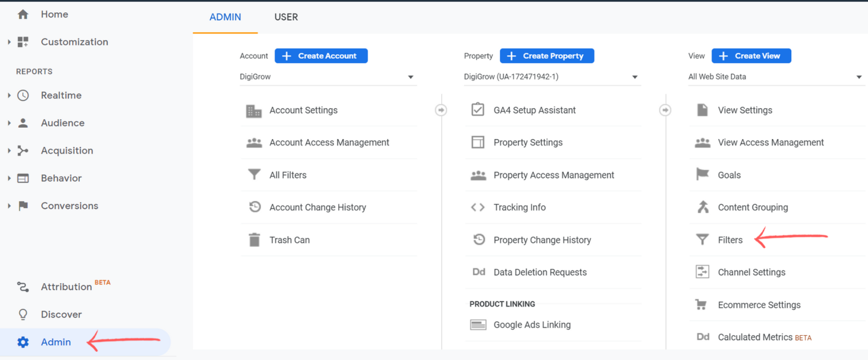Open Attribution BETA in the sidebar
This screenshot has width=868, height=360.
pos(76,286)
